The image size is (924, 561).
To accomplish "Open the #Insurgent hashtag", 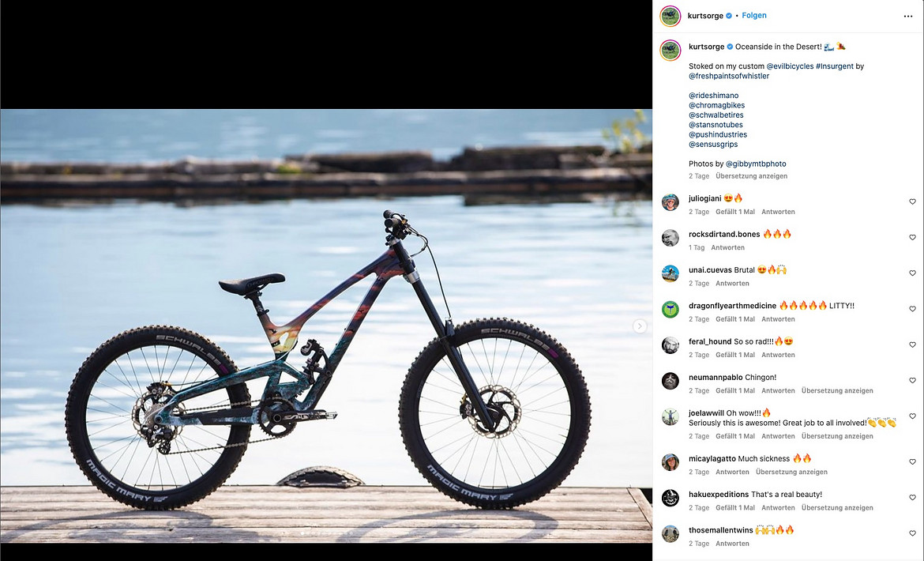I will click(x=835, y=66).
